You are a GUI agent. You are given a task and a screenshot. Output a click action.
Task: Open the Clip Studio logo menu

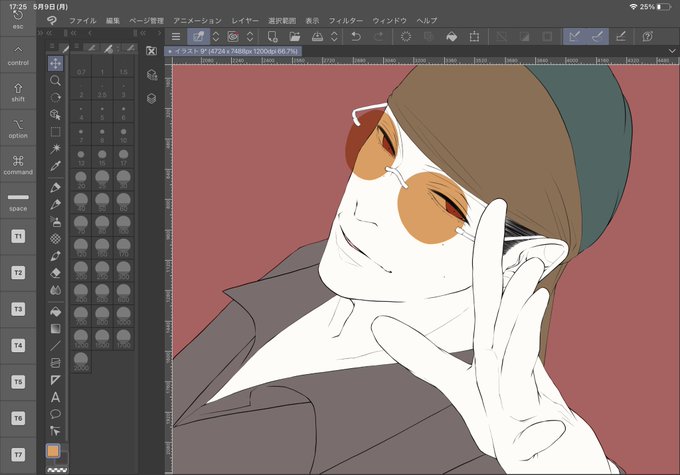pyautogui.click(x=52, y=20)
